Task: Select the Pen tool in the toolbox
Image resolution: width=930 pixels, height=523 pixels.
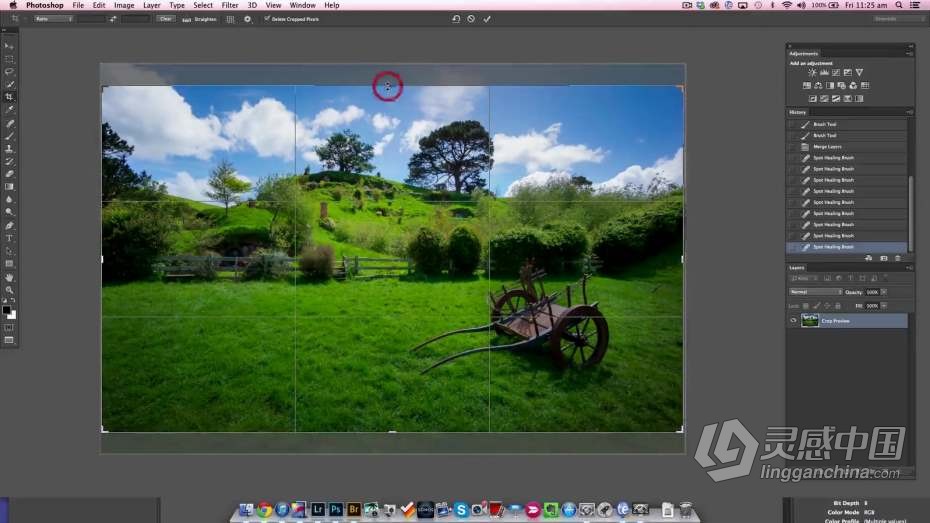Action: coord(9,225)
